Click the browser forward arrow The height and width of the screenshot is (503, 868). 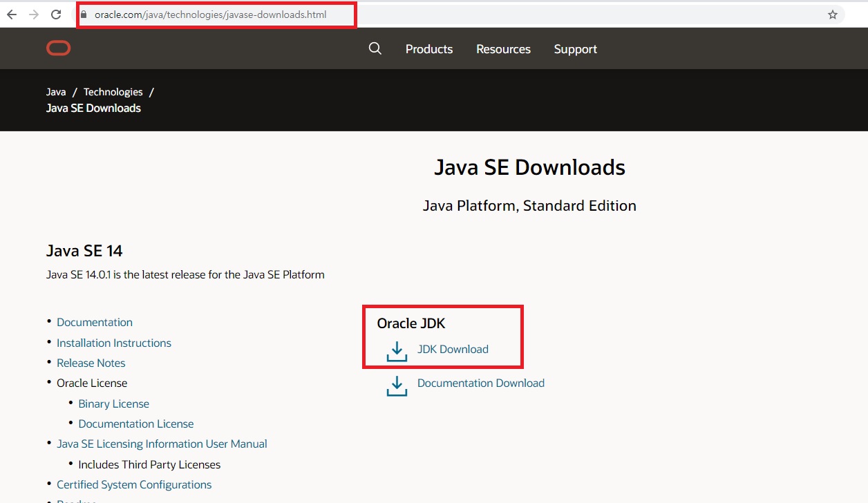tap(34, 15)
